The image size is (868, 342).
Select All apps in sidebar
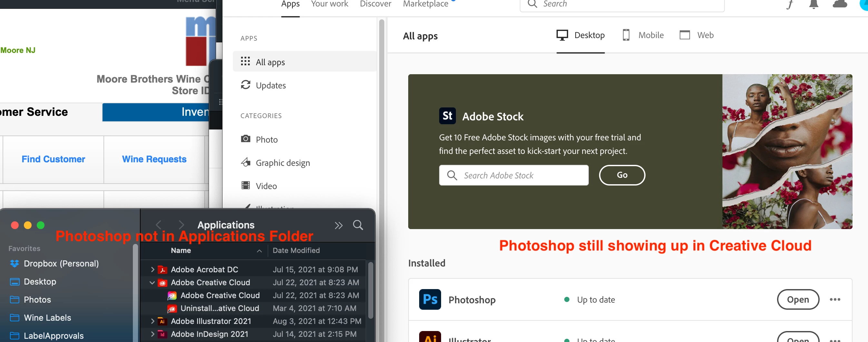click(x=304, y=61)
